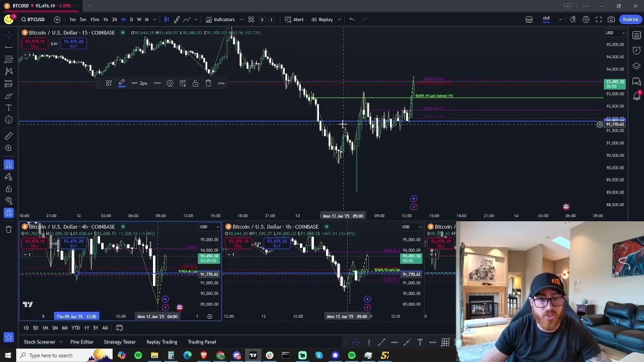Click the SELL 93,476.19 button
This screenshot has width=644, height=362.
pyautogui.click(x=35, y=44)
